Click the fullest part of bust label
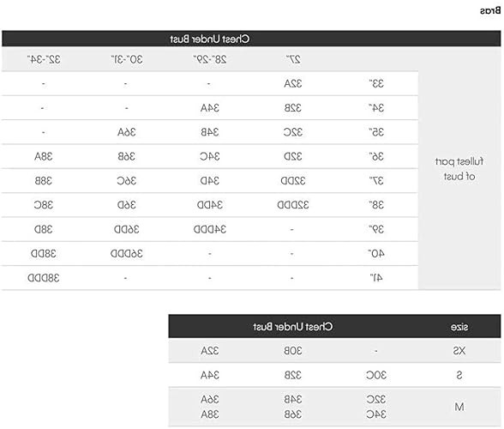 click(459, 169)
